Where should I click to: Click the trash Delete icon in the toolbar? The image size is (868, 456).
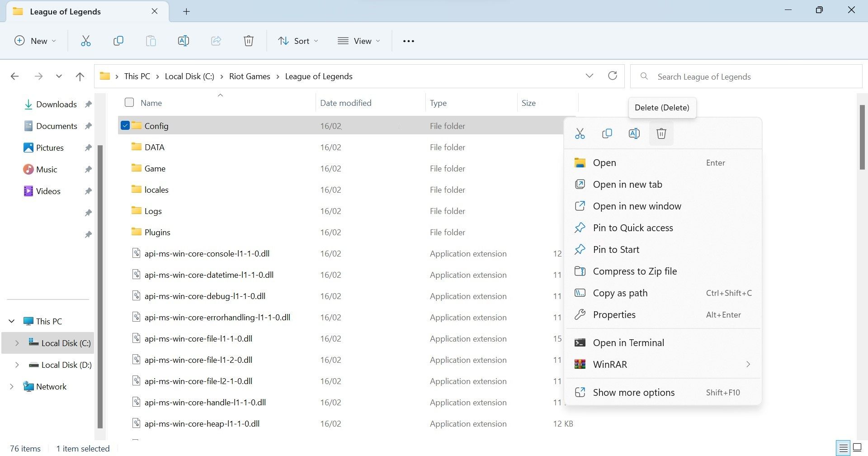[248, 41]
